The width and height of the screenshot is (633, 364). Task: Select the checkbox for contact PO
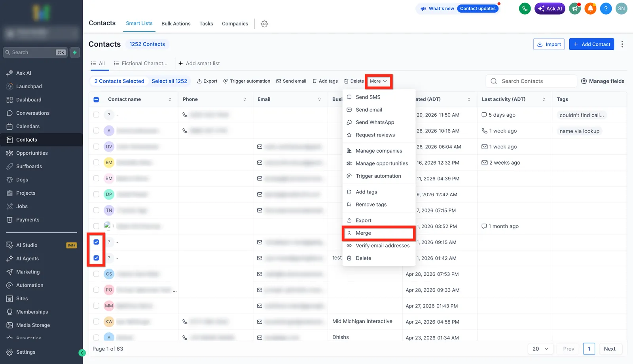[96, 290]
